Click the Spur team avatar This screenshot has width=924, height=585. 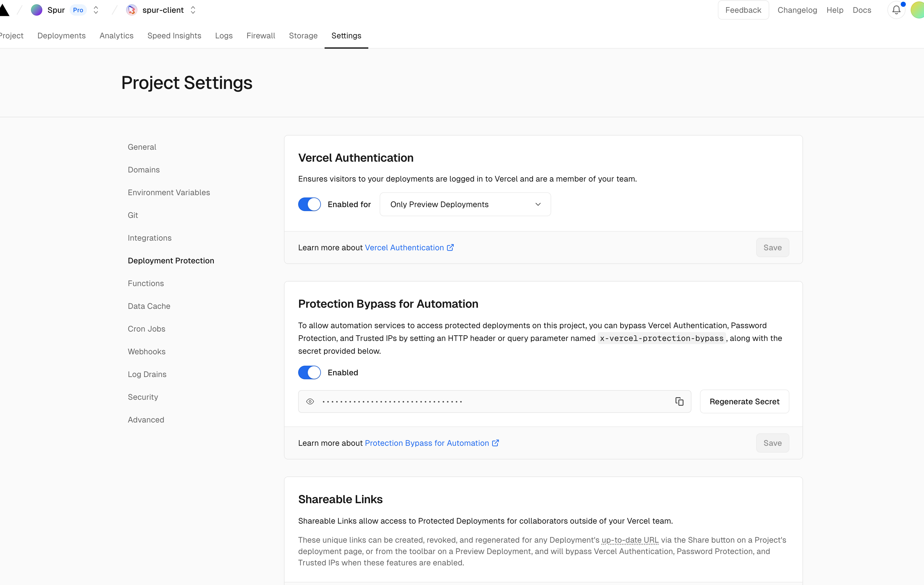(x=36, y=10)
